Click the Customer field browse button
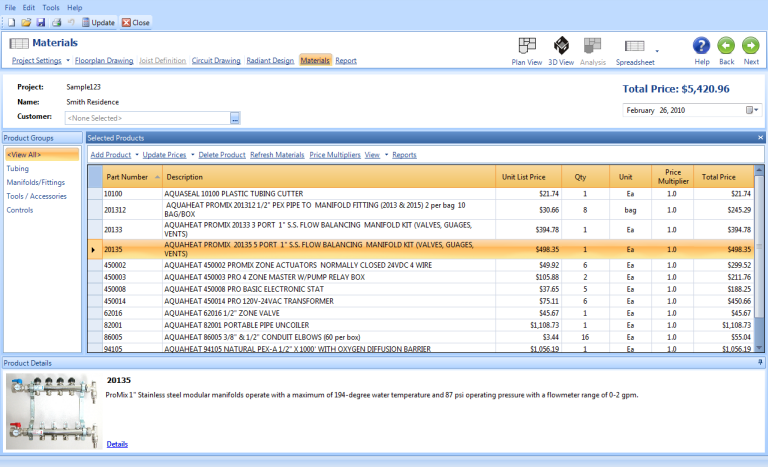 (x=235, y=118)
